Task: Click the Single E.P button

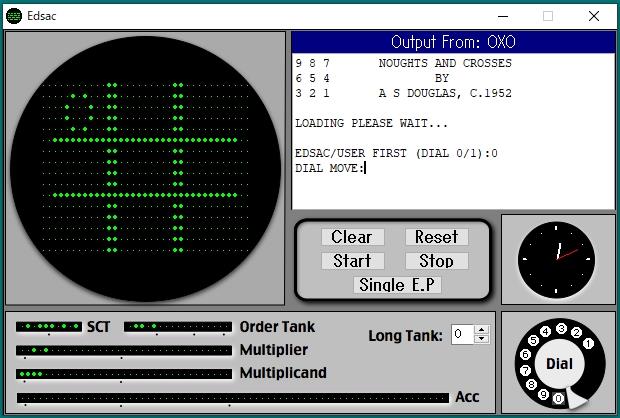Action: [x=397, y=285]
